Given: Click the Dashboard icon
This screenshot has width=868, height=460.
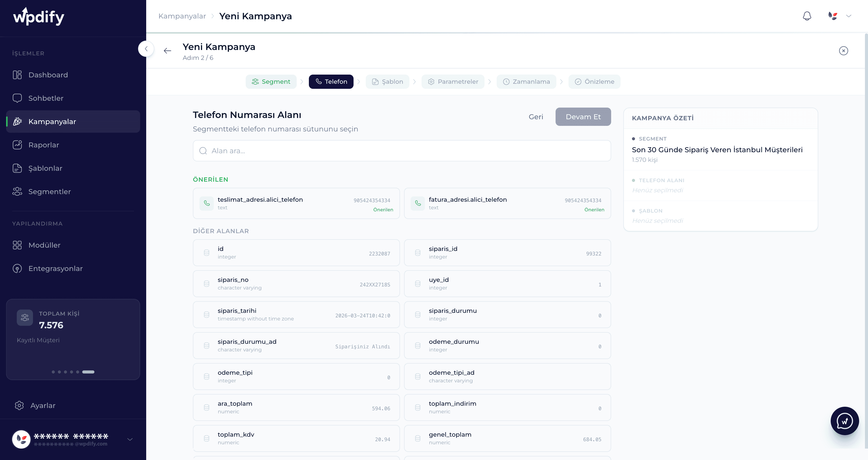Looking at the screenshot, I should (x=17, y=75).
